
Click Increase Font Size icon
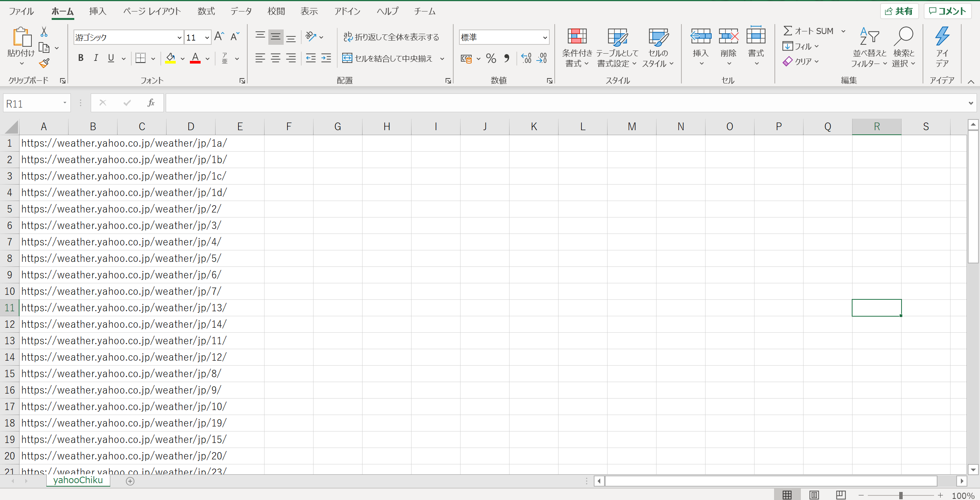[219, 37]
